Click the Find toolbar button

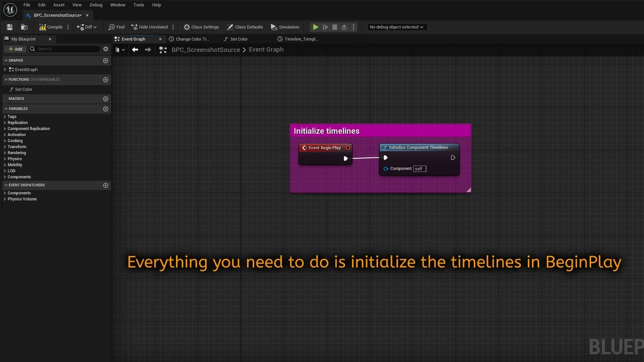tap(117, 27)
